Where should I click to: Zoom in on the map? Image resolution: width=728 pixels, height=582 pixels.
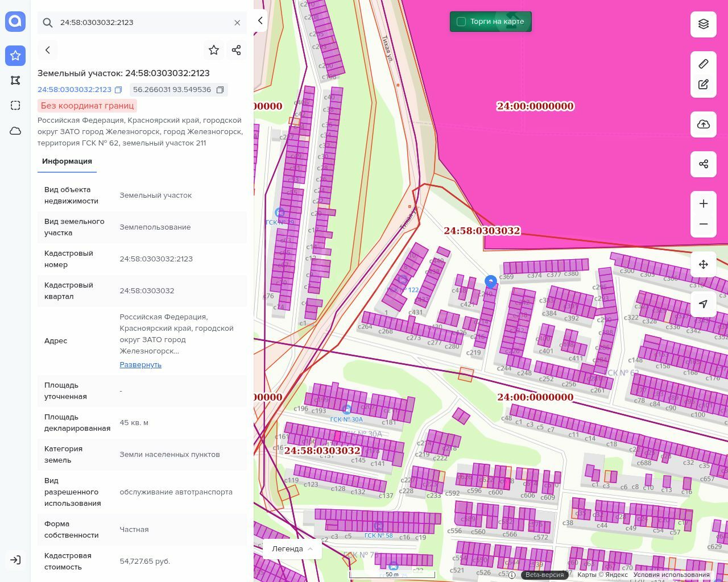(x=704, y=203)
